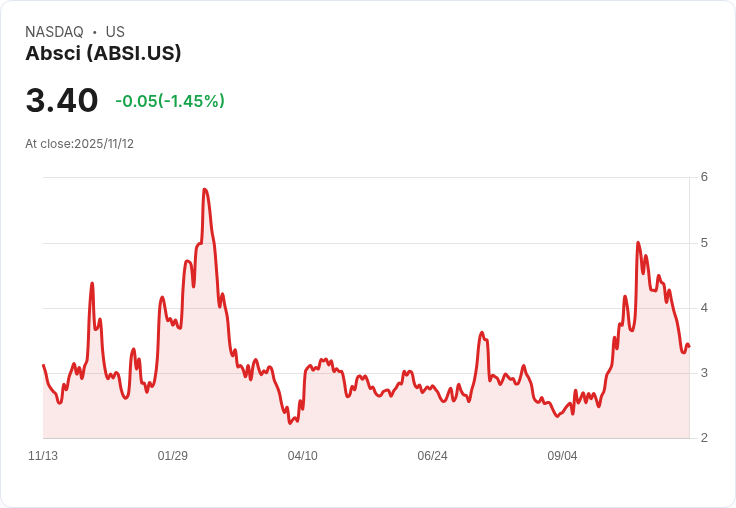Click the 11/13 date axis label
The height and width of the screenshot is (508, 736).
click(x=43, y=456)
